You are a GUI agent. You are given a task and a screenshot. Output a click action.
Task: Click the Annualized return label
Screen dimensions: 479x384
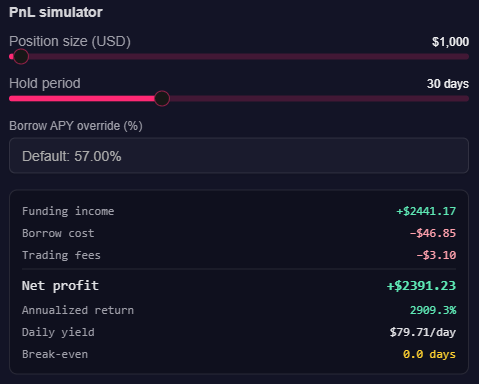(78, 310)
